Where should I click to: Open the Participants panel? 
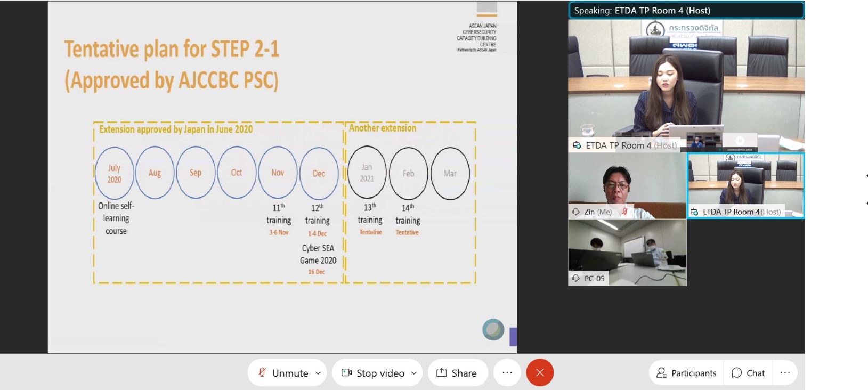(x=686, y=373)
